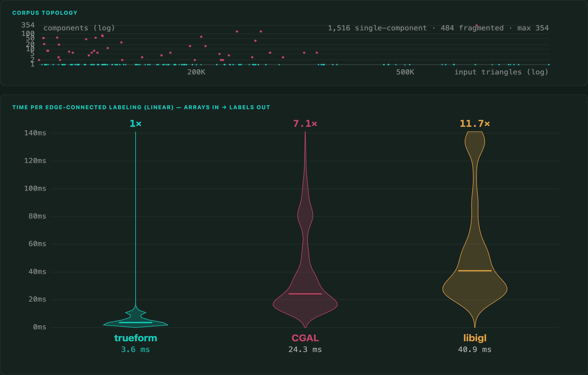Click the 40ms axis label
This screenshot has width=588, height=375.
(x=37, y=272)
